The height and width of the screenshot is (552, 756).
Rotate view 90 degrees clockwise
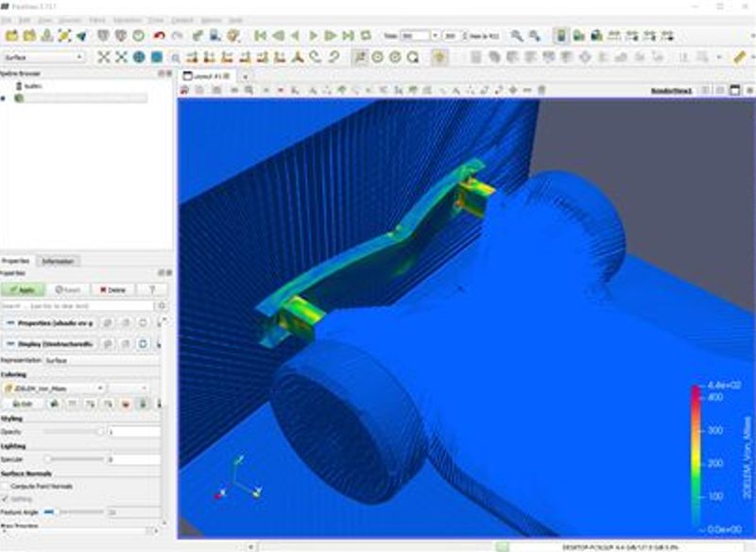(316, 58)
